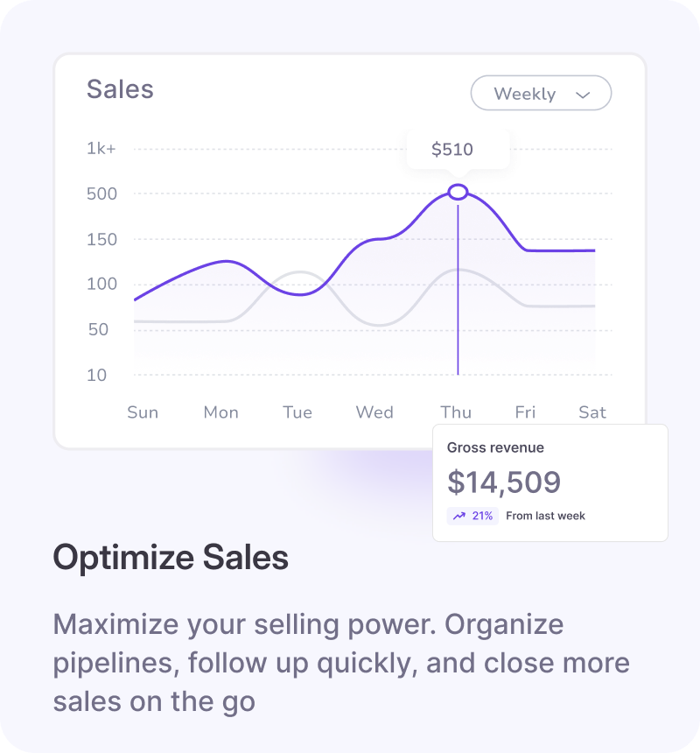
Task: Select the highlighted Thursday data point marker
Action: [x=458, y=191]
